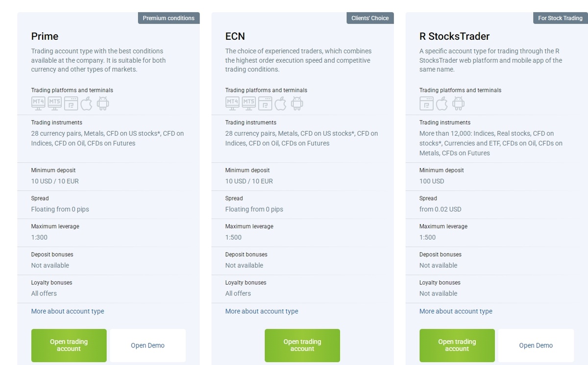The height and width of the screenshot is (365, 588).
Task: Click R StocksTrader web platform icon
Action: pyautogui.click(x=426, y=103)
